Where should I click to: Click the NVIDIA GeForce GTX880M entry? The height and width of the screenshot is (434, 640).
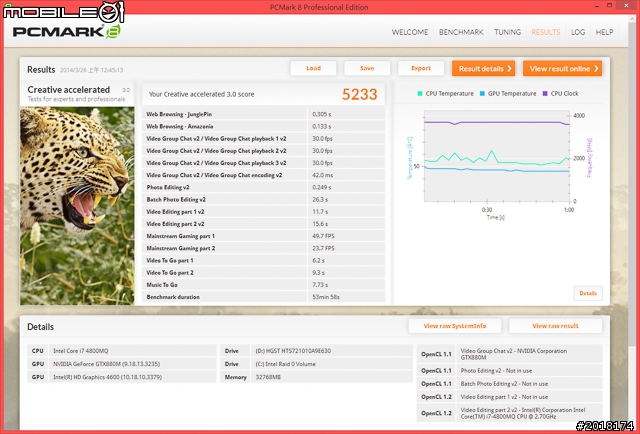(107, 364)
